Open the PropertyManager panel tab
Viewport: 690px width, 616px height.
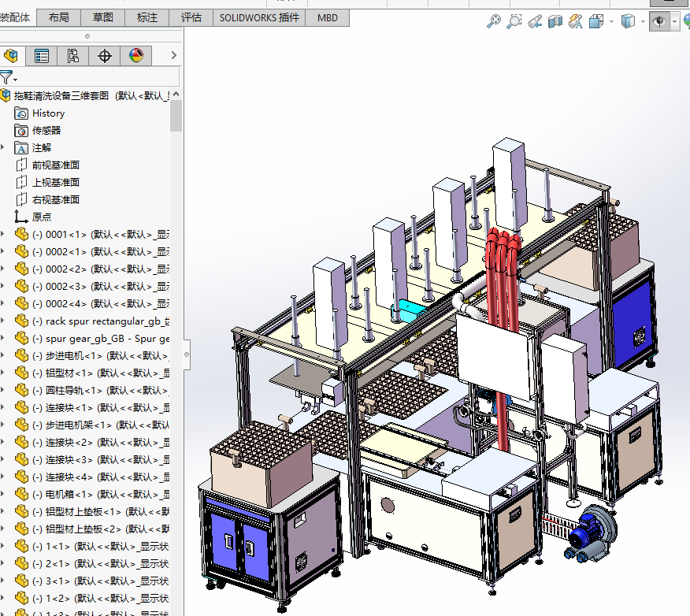(42, 56)
